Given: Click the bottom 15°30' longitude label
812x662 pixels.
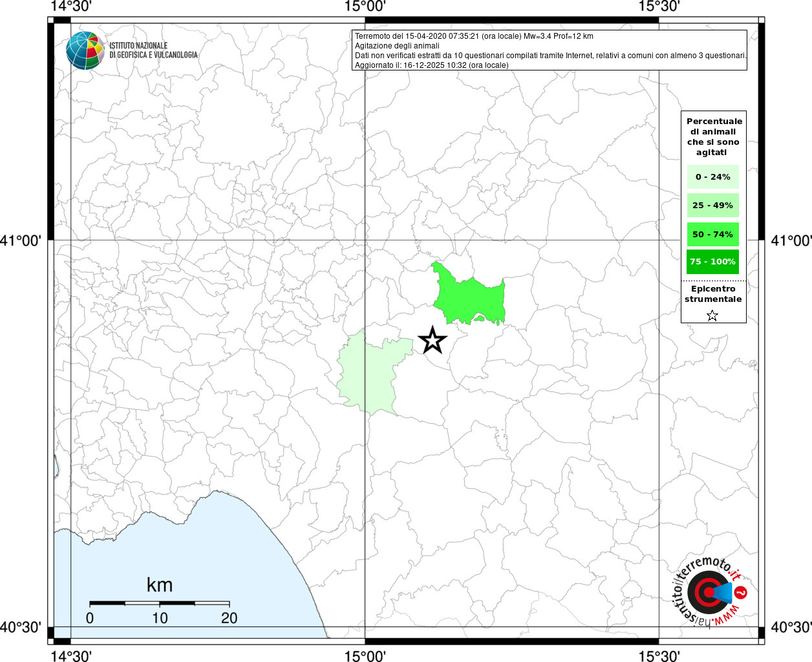Looking at the screenshot, I should (659, 656).
